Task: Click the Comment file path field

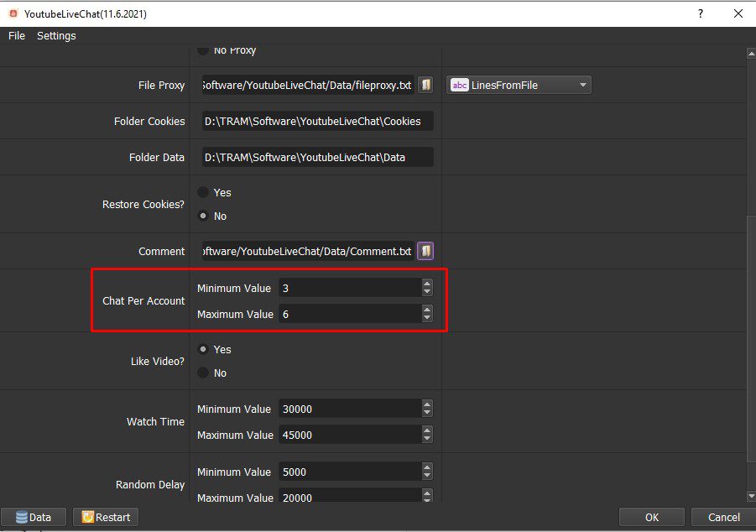Action: 308,251
